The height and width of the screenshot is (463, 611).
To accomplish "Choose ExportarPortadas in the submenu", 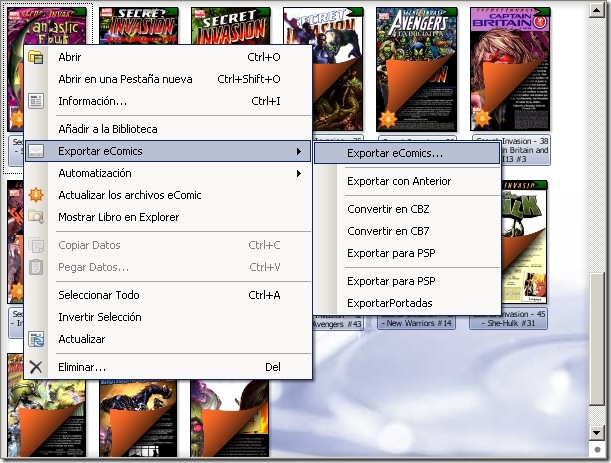I will coord(407,303).
